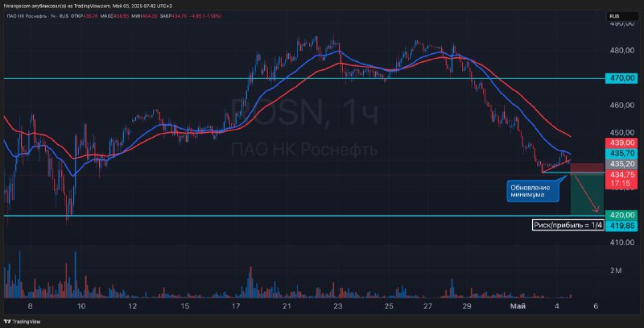This screenshot has width=644, height=328.
Task: Click date 12 on the time axis
Action: point(132,306)
